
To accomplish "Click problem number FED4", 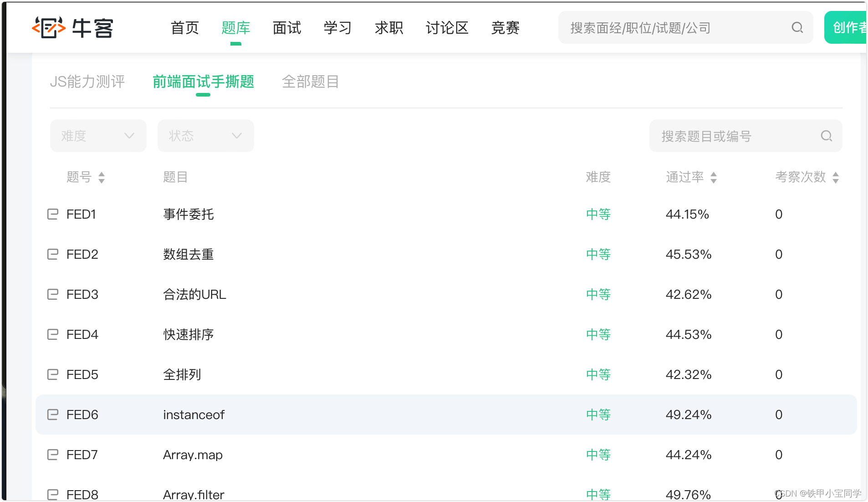I will tap(82, 334).
